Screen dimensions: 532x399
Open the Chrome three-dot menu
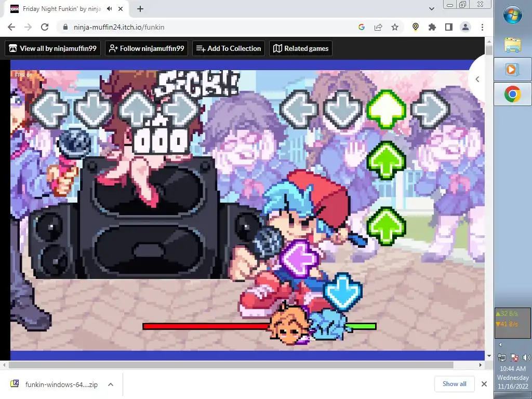click(482, 27)
